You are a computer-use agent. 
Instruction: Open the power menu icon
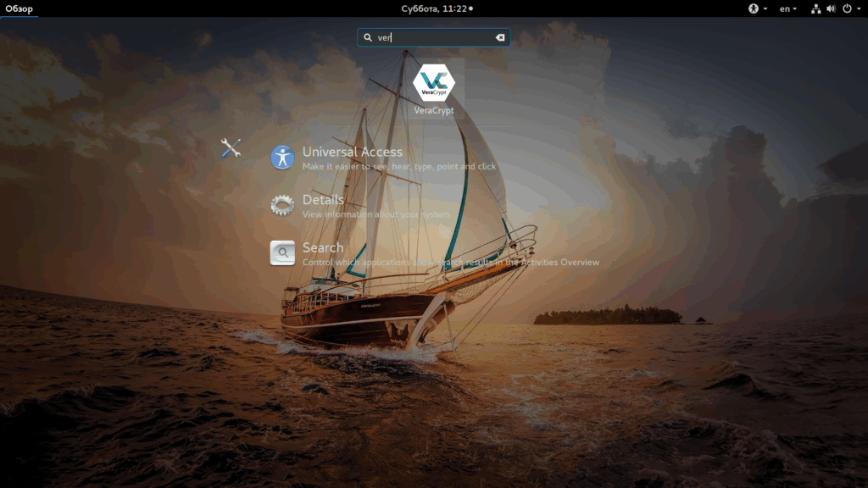click(x=847, y=8)
